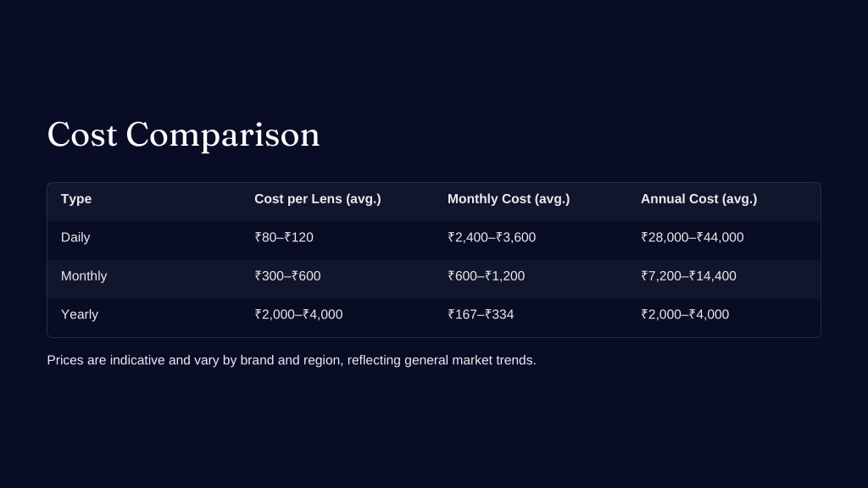This screenshot has width=868, height=488.
Task: Select the ₹2,000–₹4,000 cost per lens cell
Action: [298, 314]
